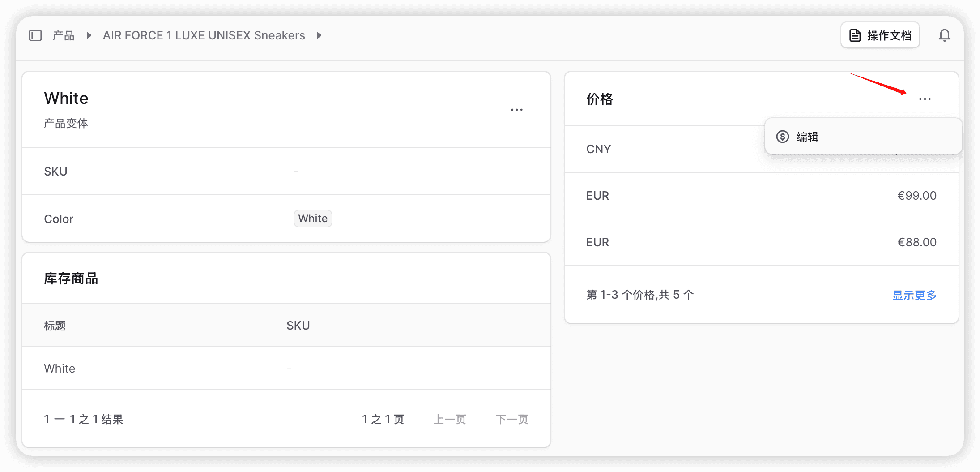Click the EUR €99.00 price row
Viewport: 980px width, 472px height.
point(761,196)
